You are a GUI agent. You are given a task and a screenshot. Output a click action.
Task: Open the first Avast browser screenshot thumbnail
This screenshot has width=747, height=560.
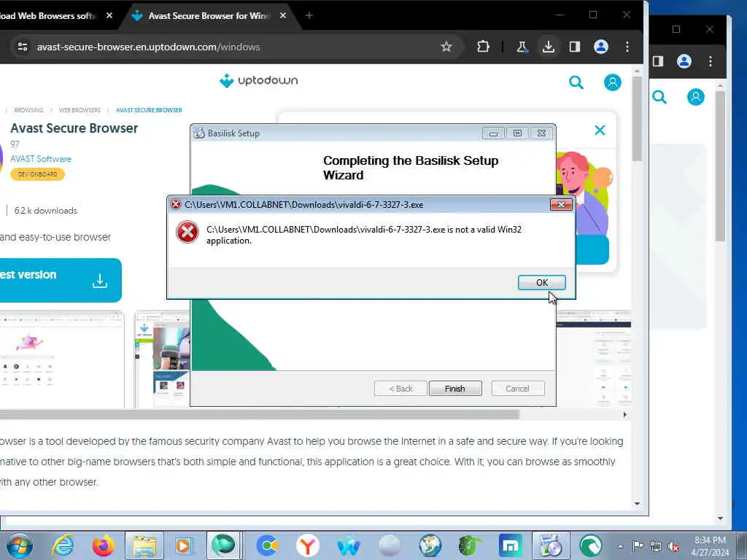coord(62,359)
